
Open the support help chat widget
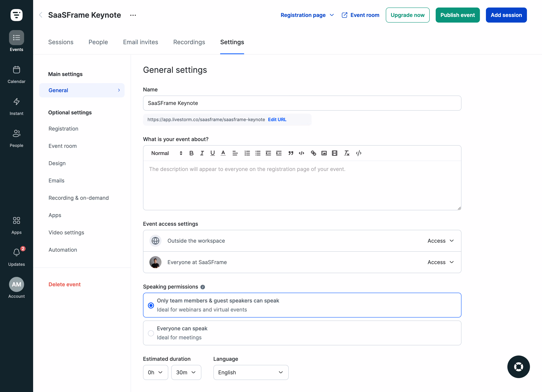click(518, 367)
